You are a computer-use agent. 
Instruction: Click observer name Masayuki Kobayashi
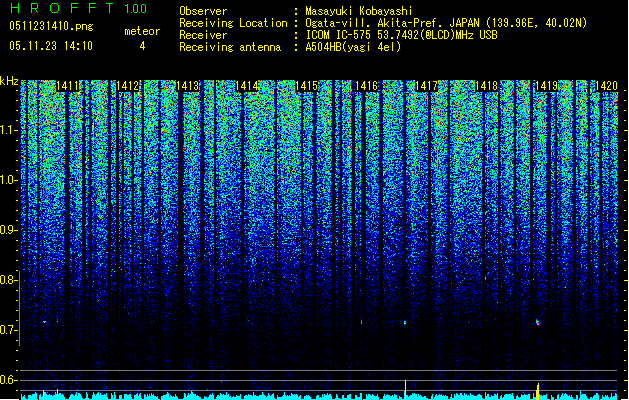coord(359,11)
